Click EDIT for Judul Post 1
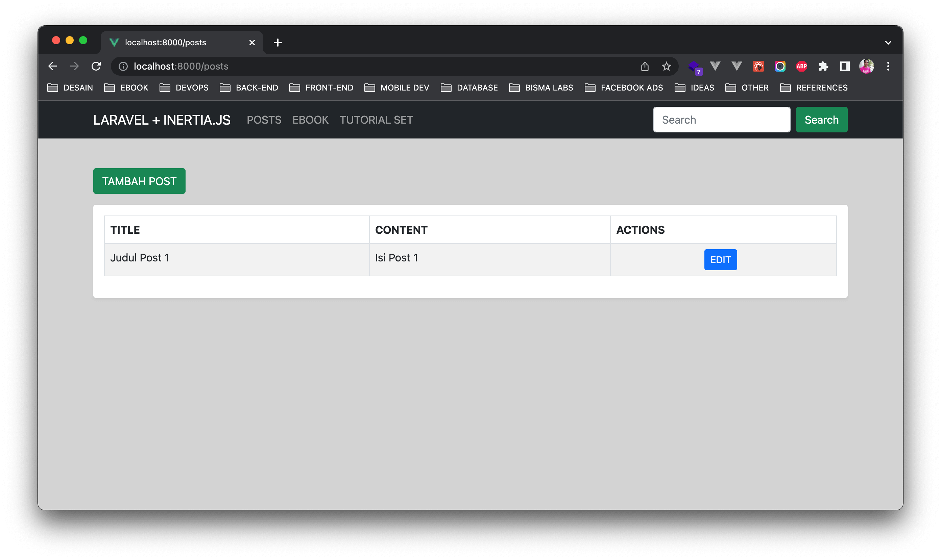This screenshot has height=560, width=941. (720, 260)
